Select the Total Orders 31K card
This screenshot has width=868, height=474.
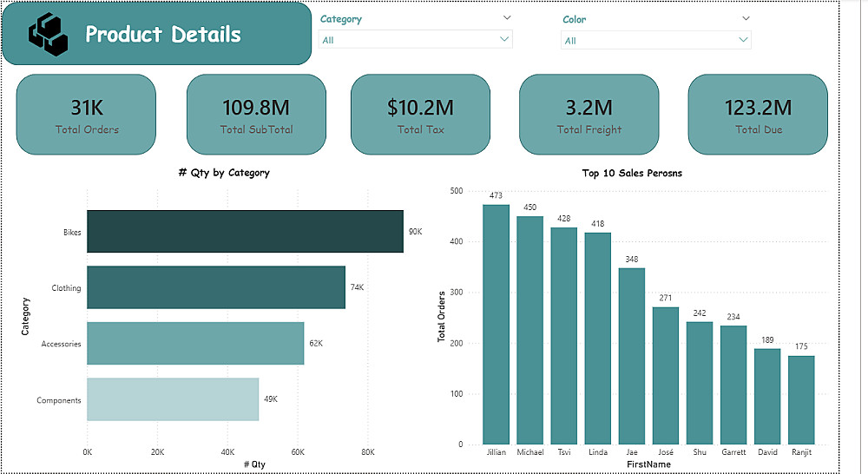tap(86, 115)
